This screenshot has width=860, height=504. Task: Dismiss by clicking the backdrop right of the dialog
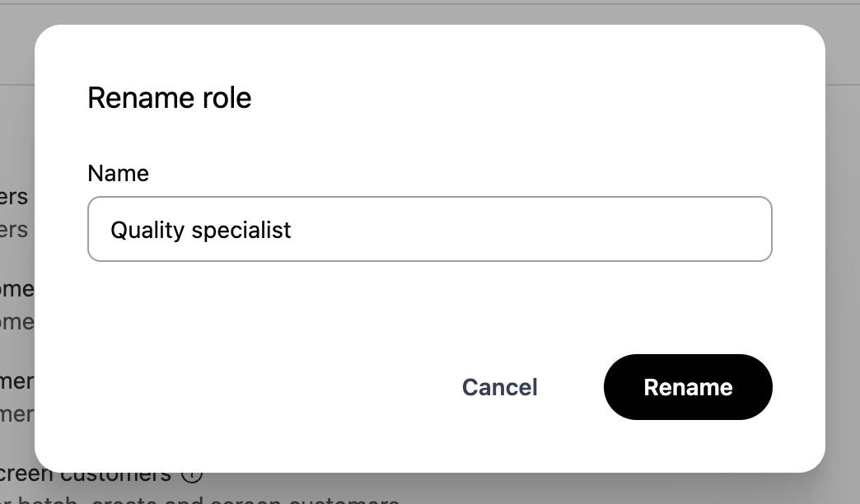pos(843,247)
